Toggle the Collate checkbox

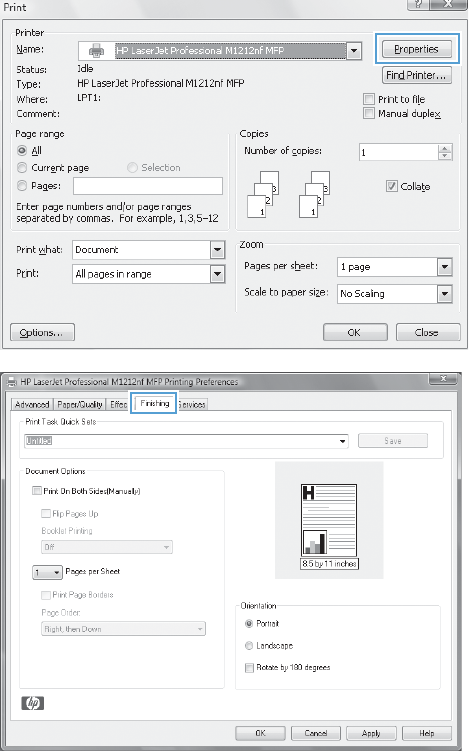click(x=391, y=186)
